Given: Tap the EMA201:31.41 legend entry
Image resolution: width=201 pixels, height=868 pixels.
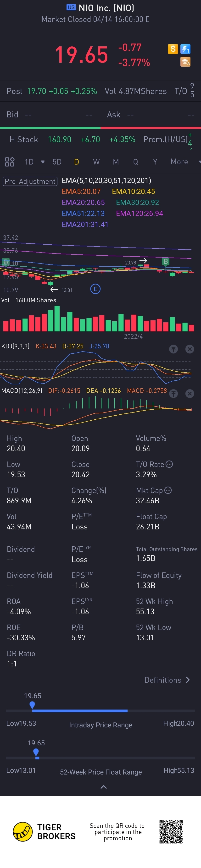Looking at the screenshot, I should 85,225.
